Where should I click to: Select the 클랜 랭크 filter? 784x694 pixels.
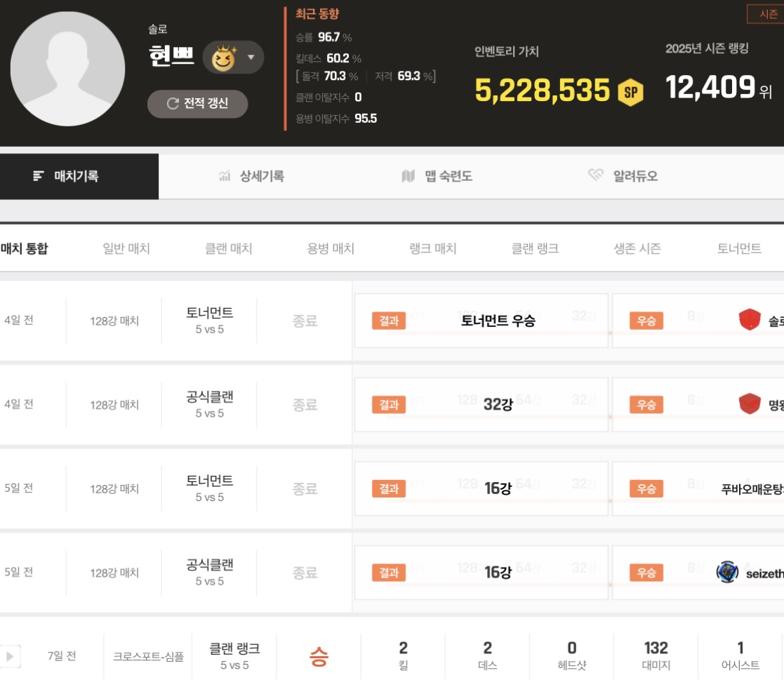pos(535,249)
